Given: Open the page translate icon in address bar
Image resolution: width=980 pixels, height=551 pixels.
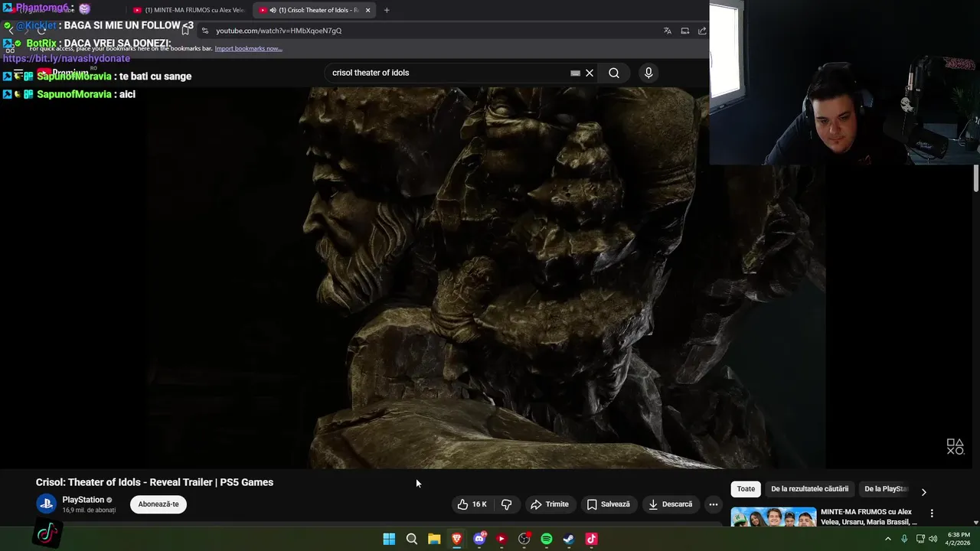Looking at the screenshot, I should click(668, 31).
